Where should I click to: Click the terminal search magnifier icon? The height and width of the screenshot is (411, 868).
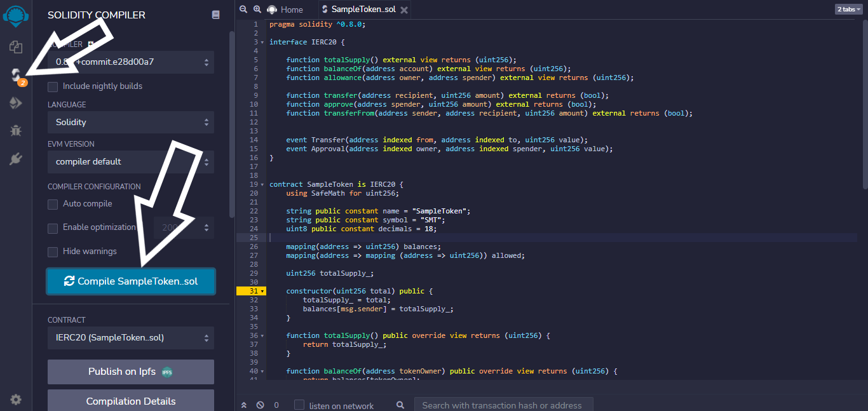click(x=400, y=405)
